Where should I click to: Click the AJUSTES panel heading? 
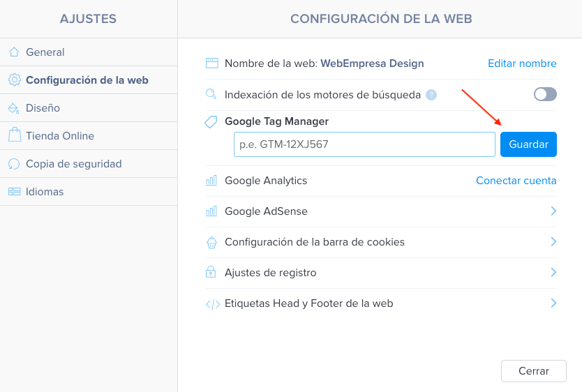[x=89, y=19]
